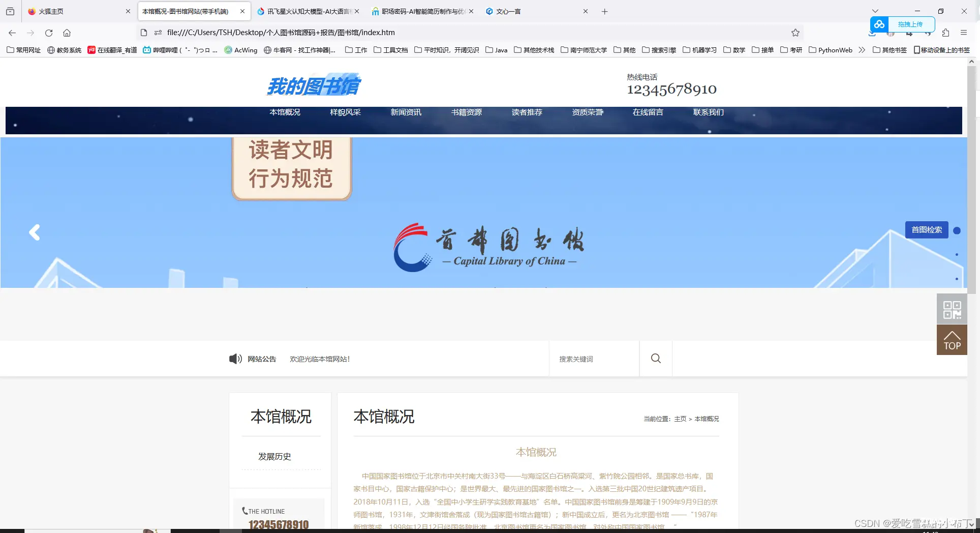Viewport: 980px width, 533px height.
Task: Jump back to top with TOP button
Action: [952, 340]
